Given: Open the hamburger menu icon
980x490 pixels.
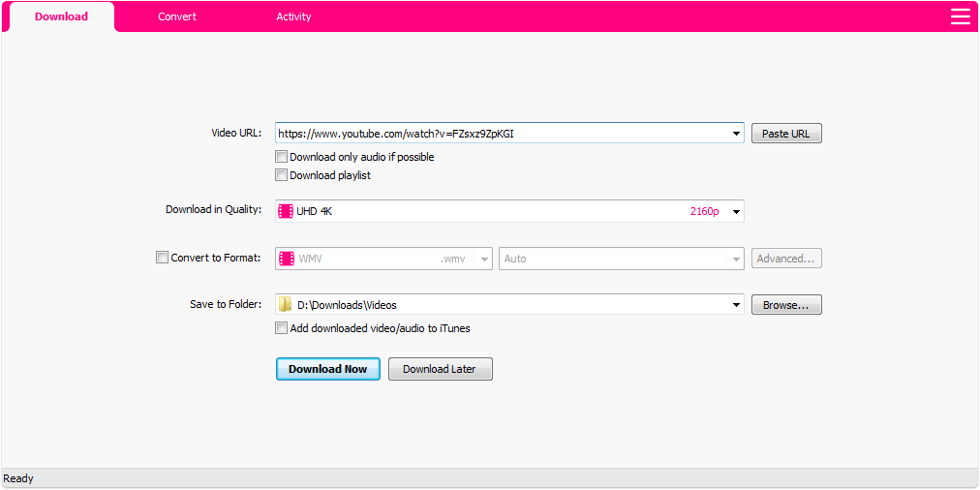Looking at the screenshot, I should pos(961,16).
